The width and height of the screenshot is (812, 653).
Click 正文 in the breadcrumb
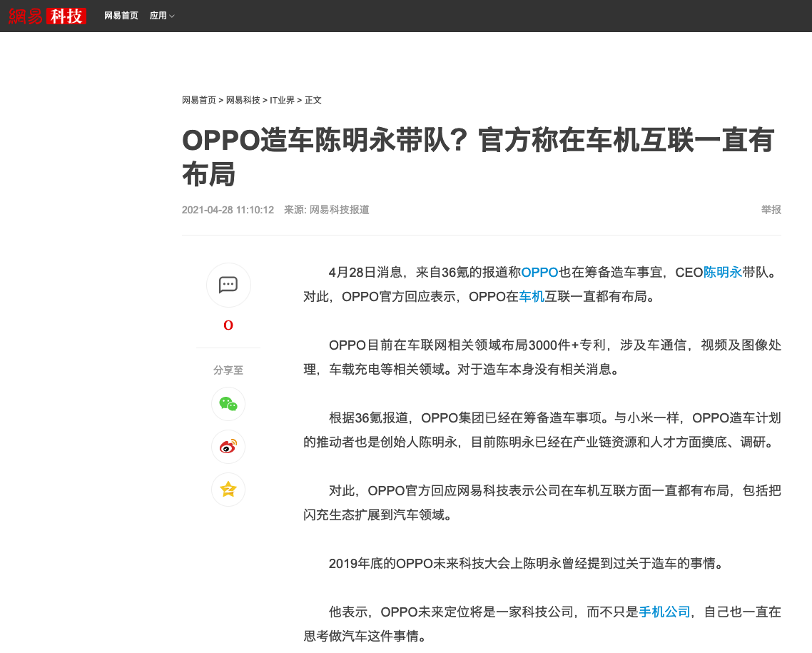[x=313, y=100]
